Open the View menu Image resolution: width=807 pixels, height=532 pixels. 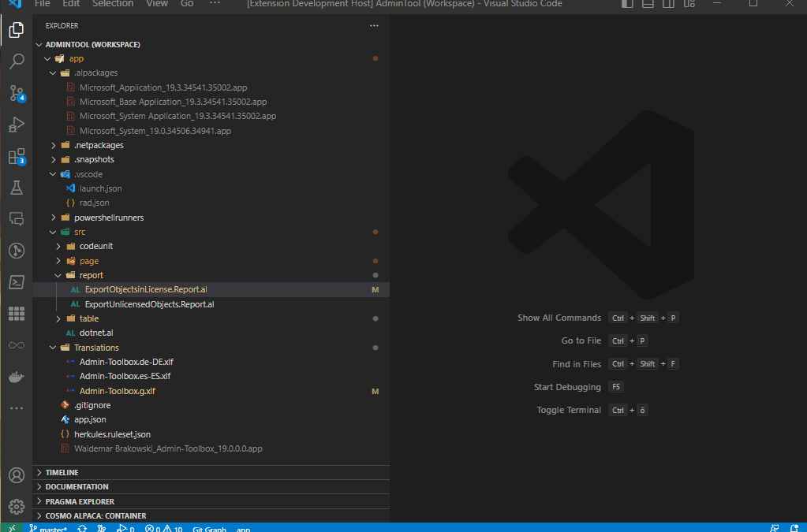[156, 4]
